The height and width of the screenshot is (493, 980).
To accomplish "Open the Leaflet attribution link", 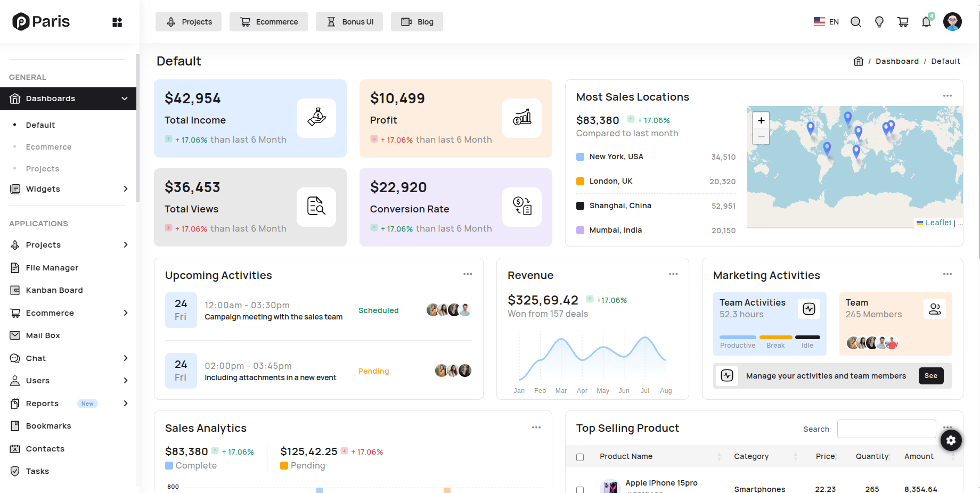I will point(938,223).
